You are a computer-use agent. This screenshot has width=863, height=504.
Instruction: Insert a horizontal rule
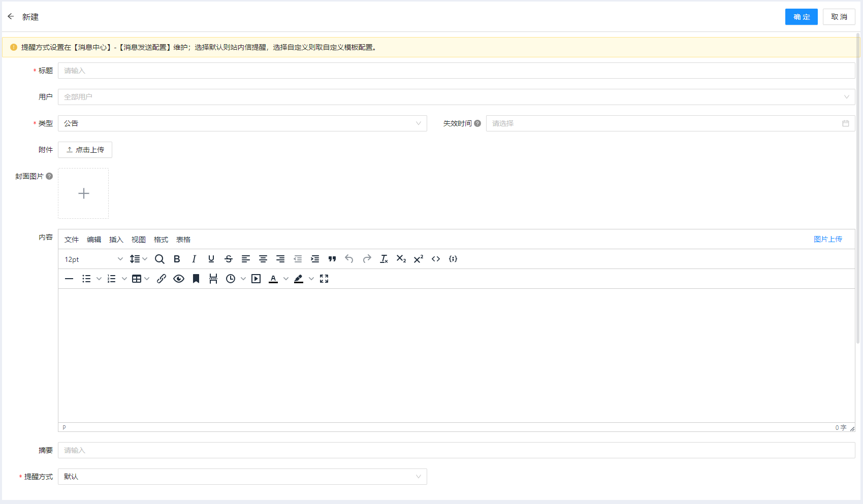(x=69, y=278)
